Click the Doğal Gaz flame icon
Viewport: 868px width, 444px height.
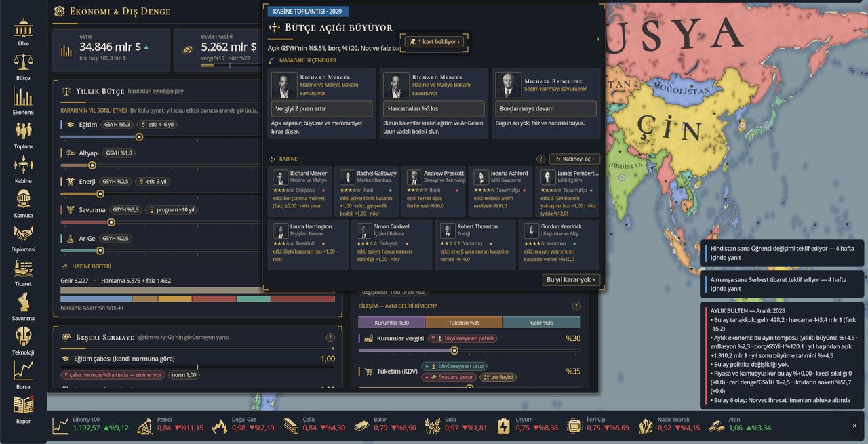(219, 426)
